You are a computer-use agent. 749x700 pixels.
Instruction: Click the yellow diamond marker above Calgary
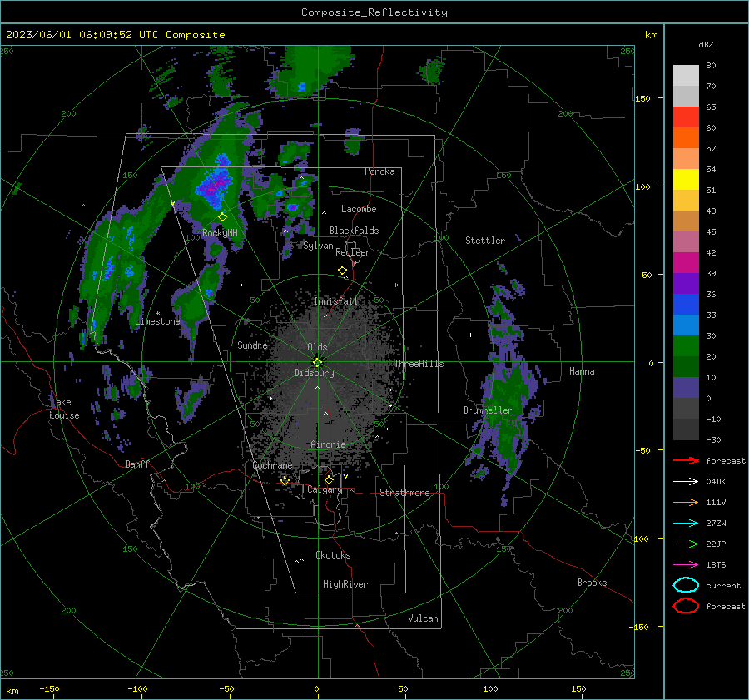point(329,479)
